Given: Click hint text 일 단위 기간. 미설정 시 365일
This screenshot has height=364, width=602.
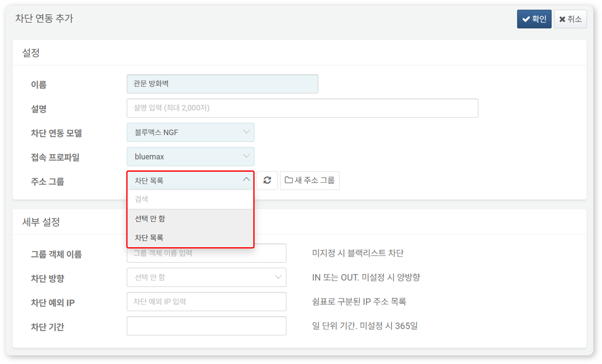Looking at the screenshot, I should [x=365, y=326].
